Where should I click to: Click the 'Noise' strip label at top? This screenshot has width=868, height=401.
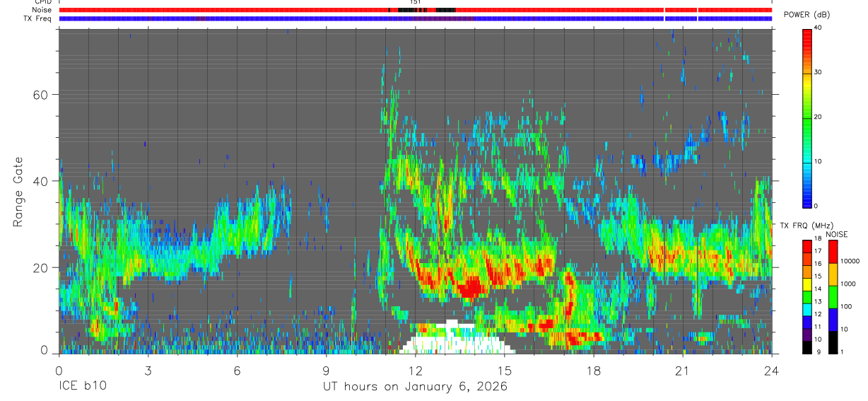(42, 10)
